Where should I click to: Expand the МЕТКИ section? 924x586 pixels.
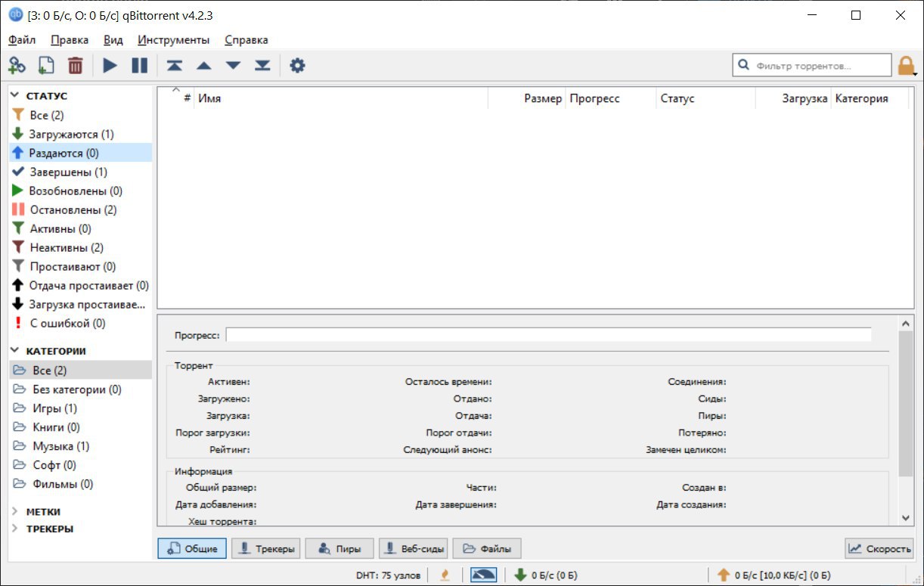click(x=14, y=512)
